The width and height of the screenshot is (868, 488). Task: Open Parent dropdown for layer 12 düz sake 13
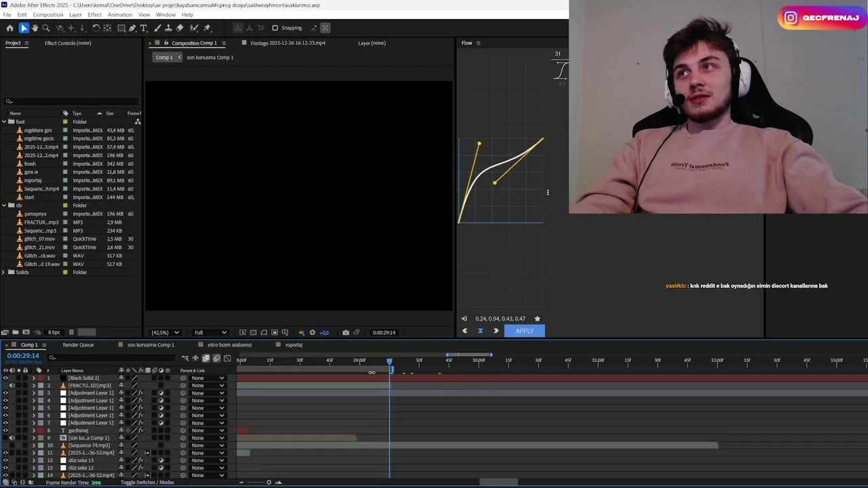coord(208,460)
